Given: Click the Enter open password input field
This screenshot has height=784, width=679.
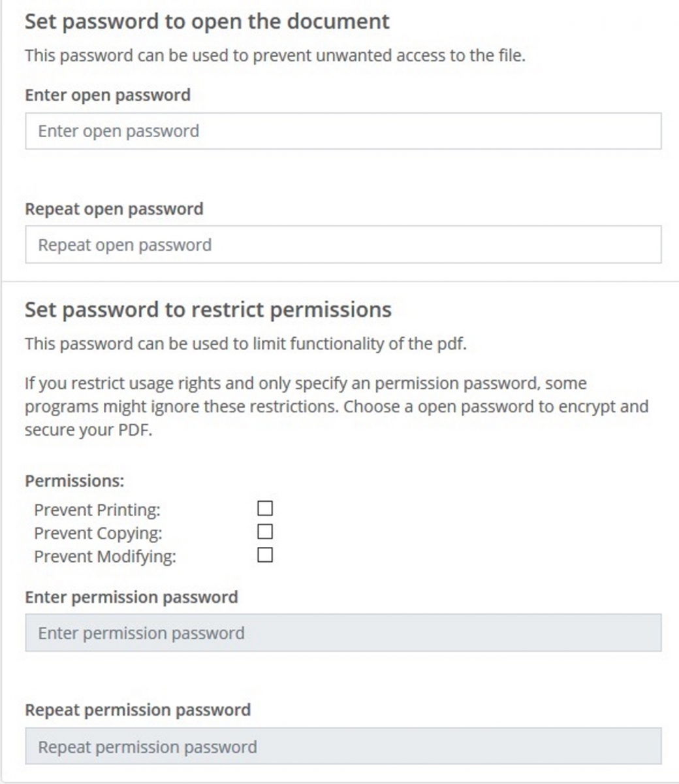Looking at the screenshot, I should [x=343, y=131].
